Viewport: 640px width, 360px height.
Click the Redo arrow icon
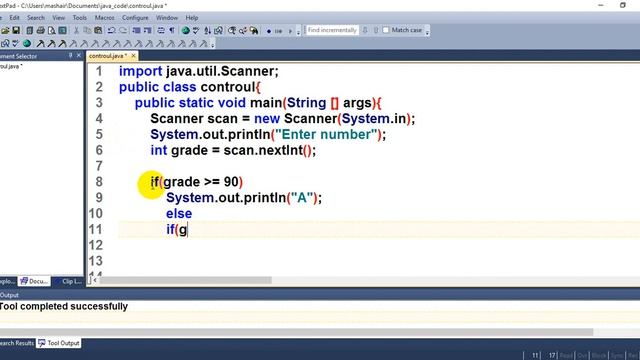tap(122, 31)
